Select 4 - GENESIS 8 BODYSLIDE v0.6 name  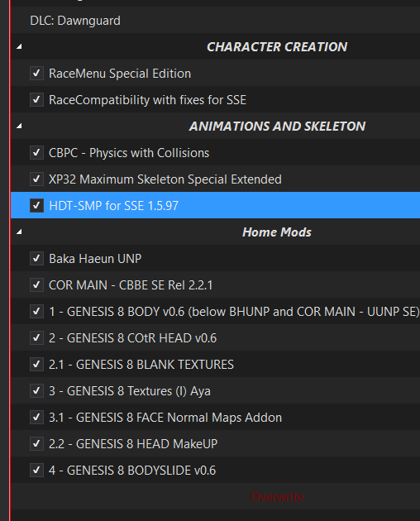pyautogui.click(x=132, y=471)
